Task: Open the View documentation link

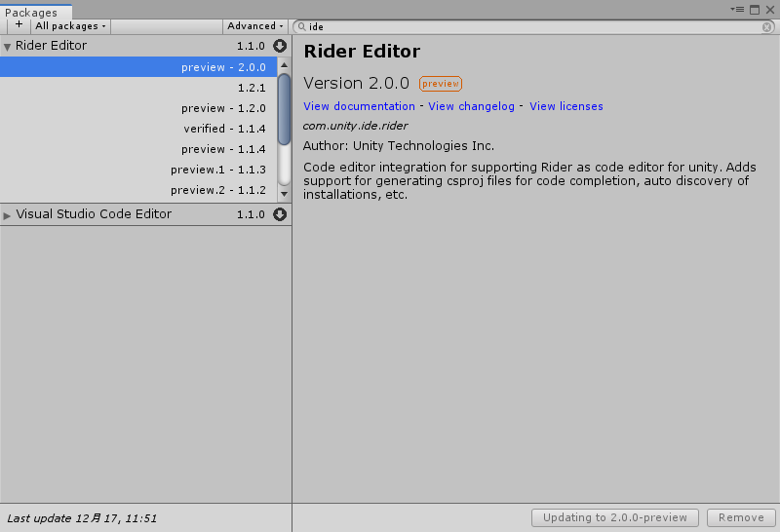Action: point(359,106)
